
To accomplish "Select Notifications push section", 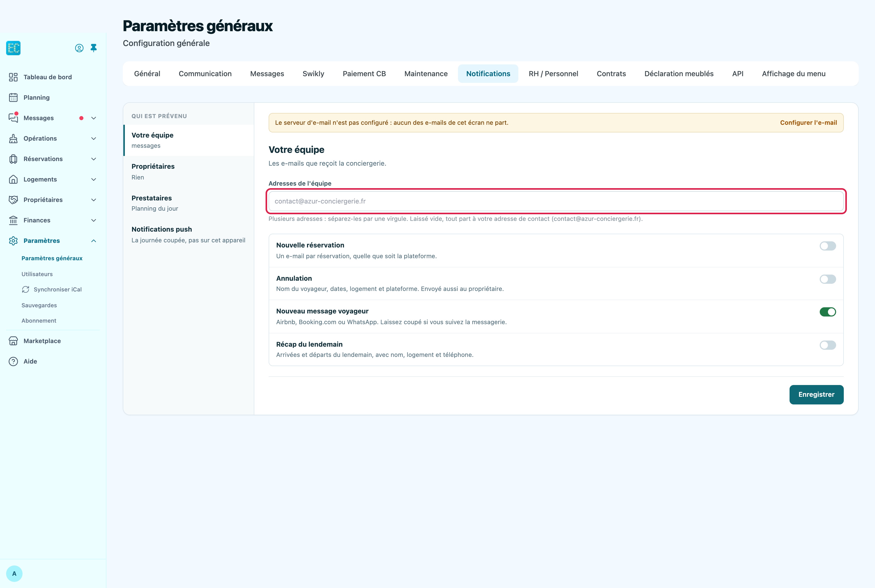I will (189, 235).
